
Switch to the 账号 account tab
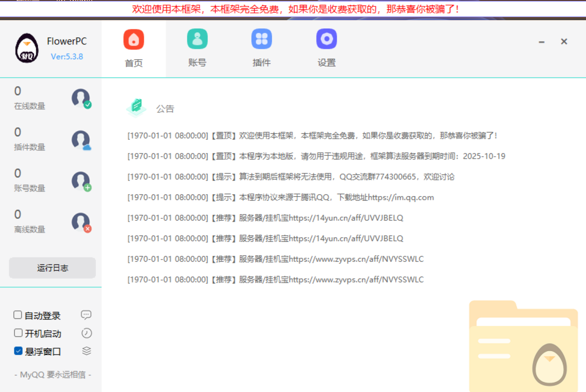(197, 48)
